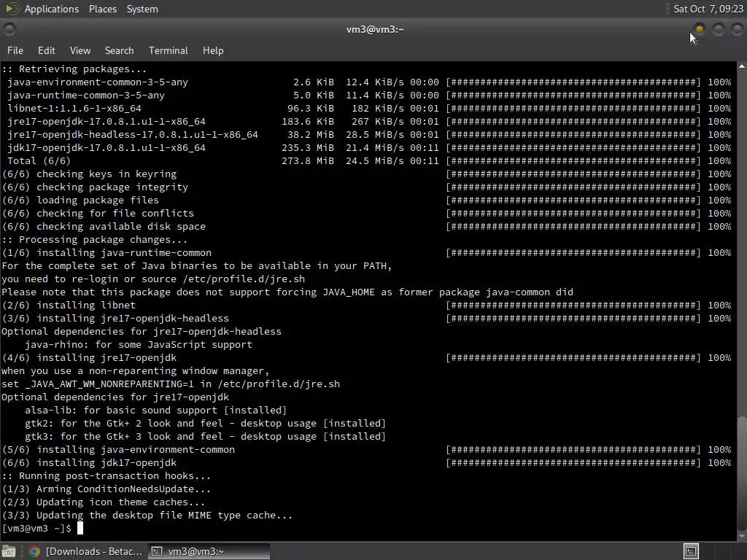Click 'checking keys in keyring' line

tap(89, 174)
